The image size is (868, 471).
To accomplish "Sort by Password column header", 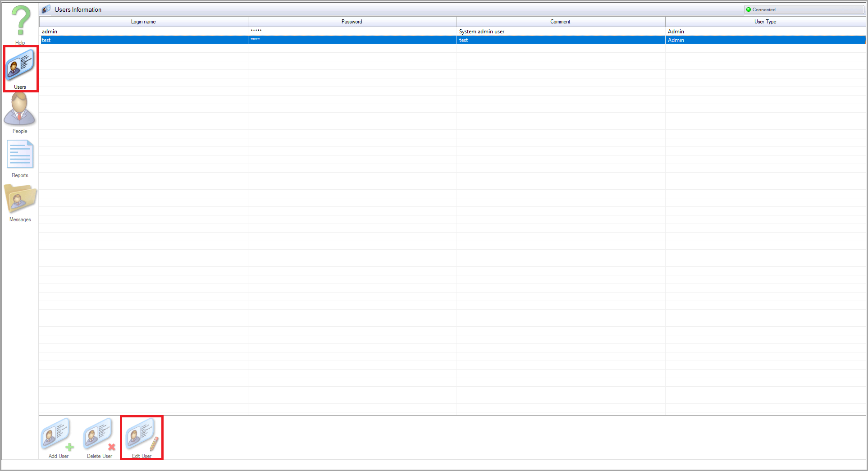I will tap(352, 22).
